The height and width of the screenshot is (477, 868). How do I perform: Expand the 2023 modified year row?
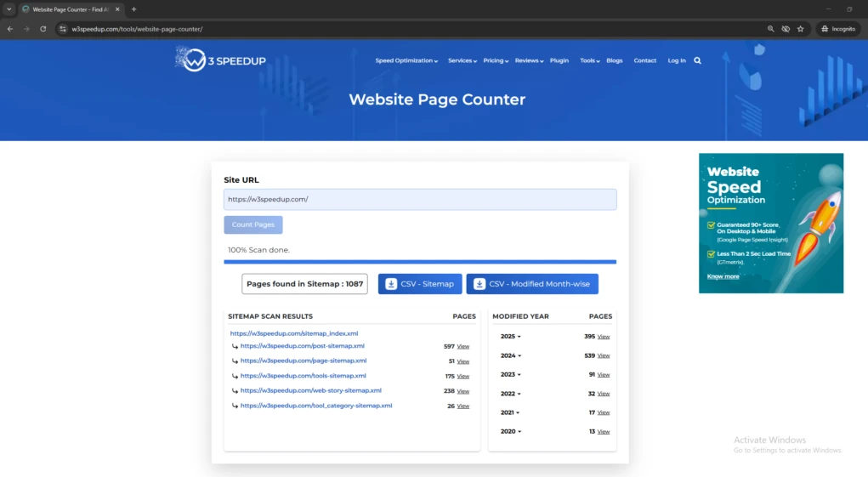click(x=510, y=375)
